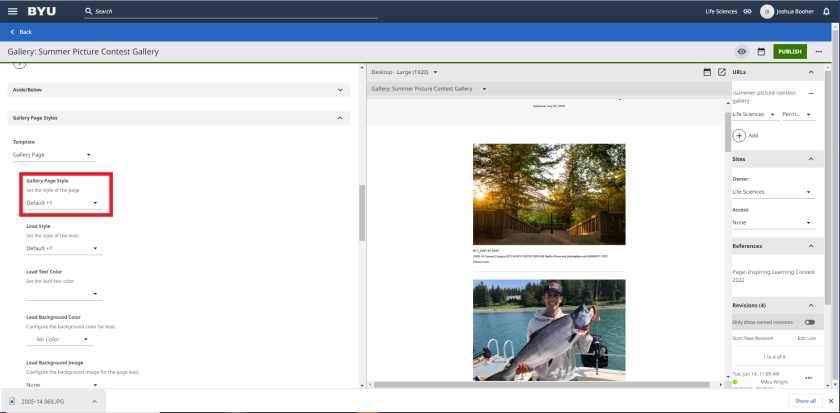Click the eye preview icon beside Publish
This screenshot has width=840, height=413.
tap(742, 51)
